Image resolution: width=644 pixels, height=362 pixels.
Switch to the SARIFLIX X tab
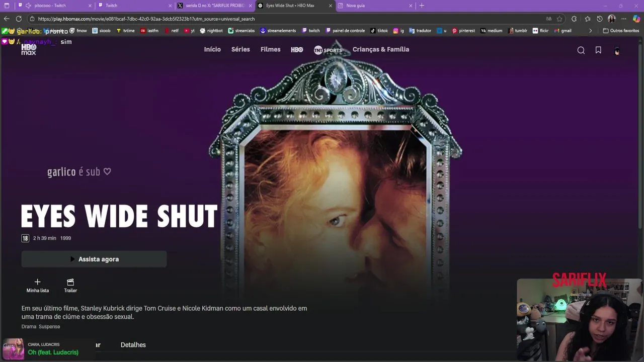point(214,6)
